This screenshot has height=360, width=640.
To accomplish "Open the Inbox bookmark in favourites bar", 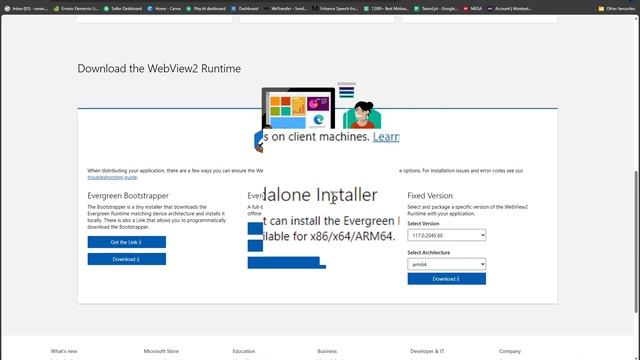I will pyautogui.click(x=26, y=8).
